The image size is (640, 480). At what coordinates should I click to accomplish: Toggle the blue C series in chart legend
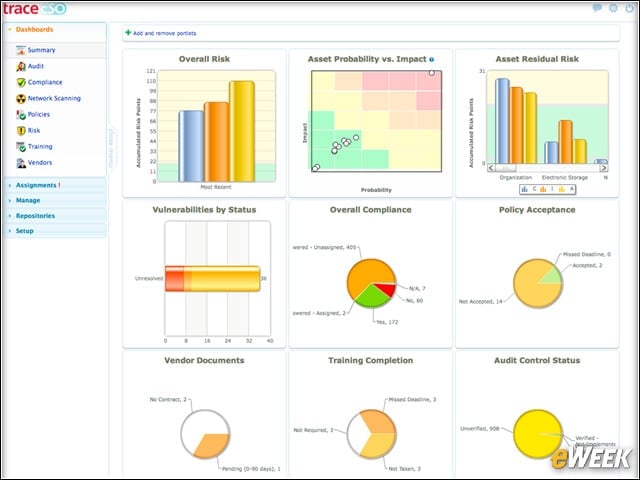tap(529, 189)
